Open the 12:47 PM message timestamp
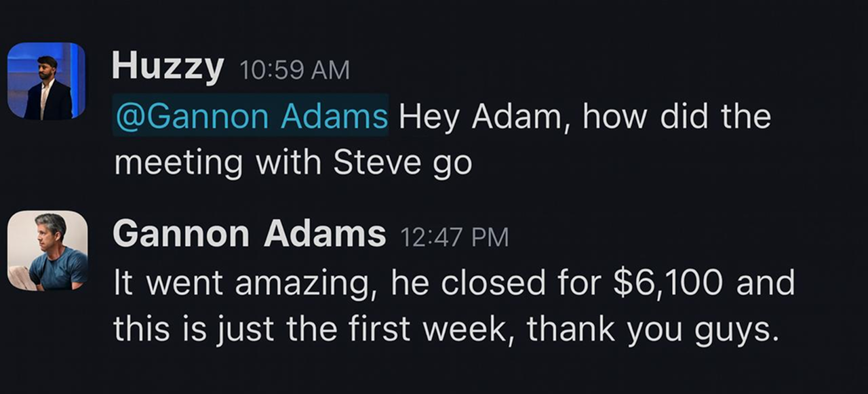The height and width of the screenshot is (394, 868). click(x=454, y=237)
